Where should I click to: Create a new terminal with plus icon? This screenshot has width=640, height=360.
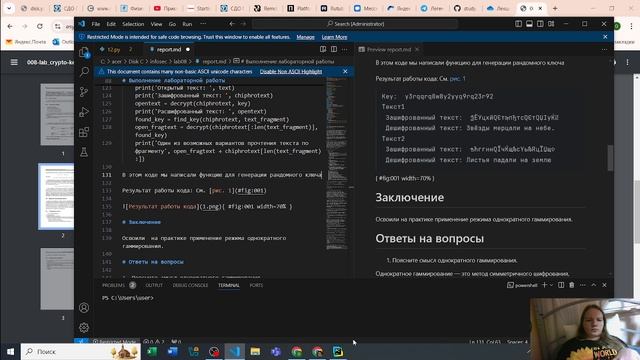coord(544,285)
